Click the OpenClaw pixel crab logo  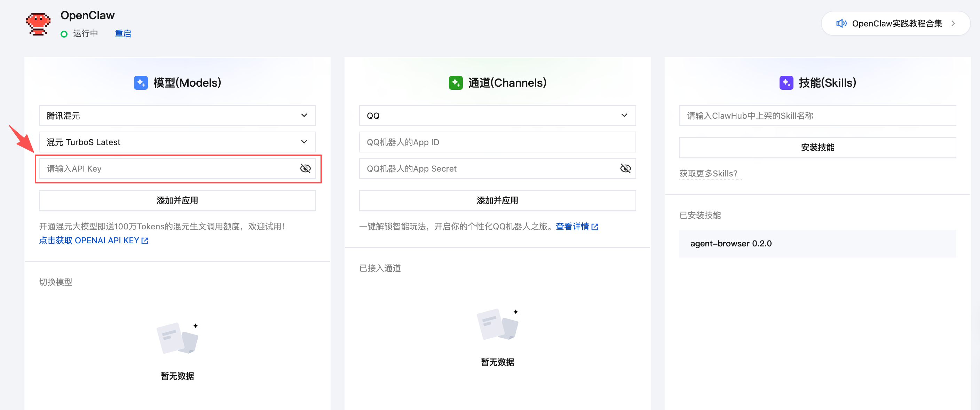point(38,24)
